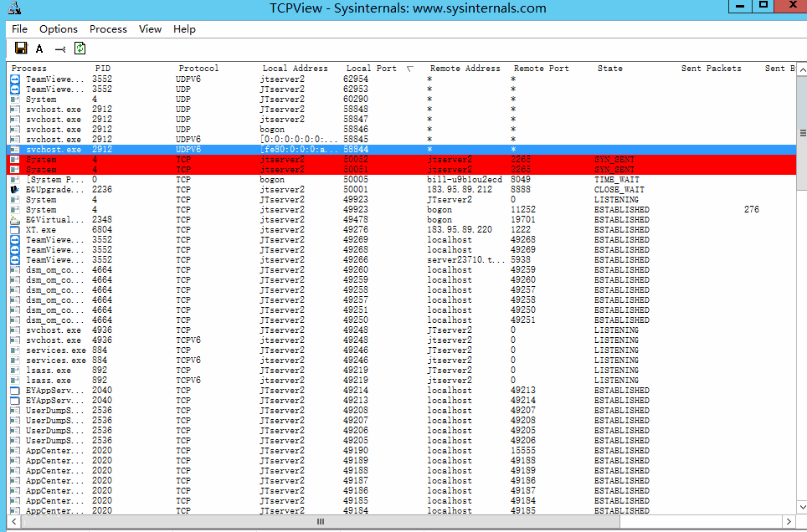Image resolution: width=807 pixels, height=532 pixels.
Task: Select remote address 183.95.89.220 cell
Action: tap(460, 229)
